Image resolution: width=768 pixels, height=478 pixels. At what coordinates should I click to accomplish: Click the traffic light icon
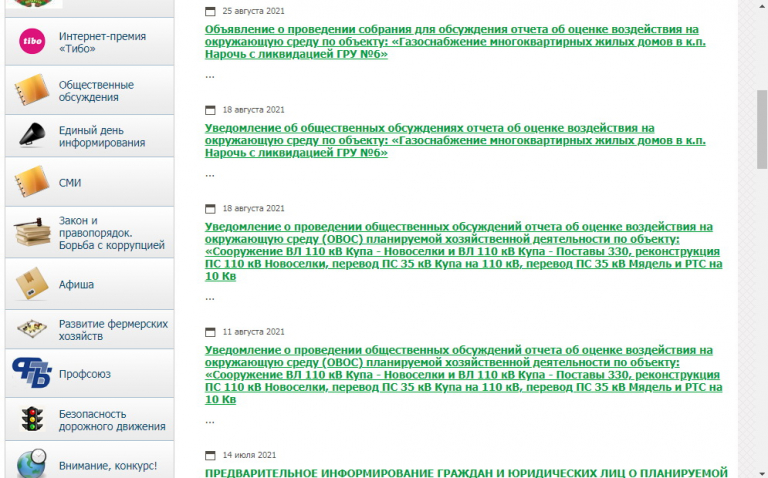tap(32, 420)
